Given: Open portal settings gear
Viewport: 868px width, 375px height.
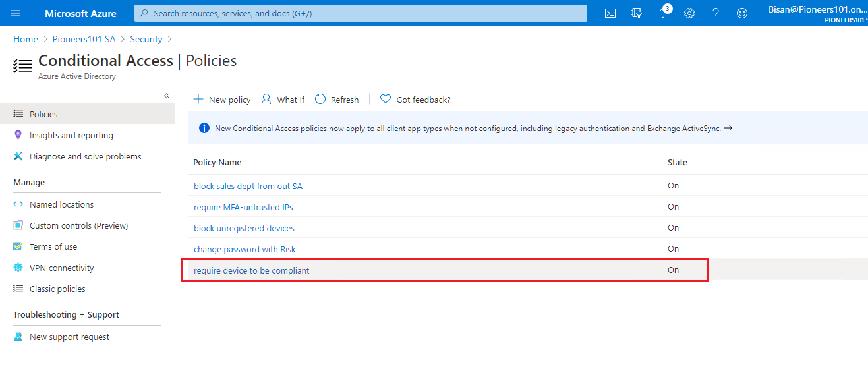Looking at the screenshot, I should tap(689, 13).
